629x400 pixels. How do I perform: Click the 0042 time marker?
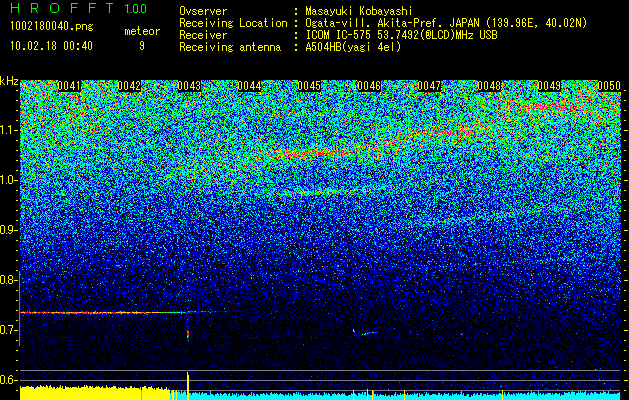[x=129, y=86]
